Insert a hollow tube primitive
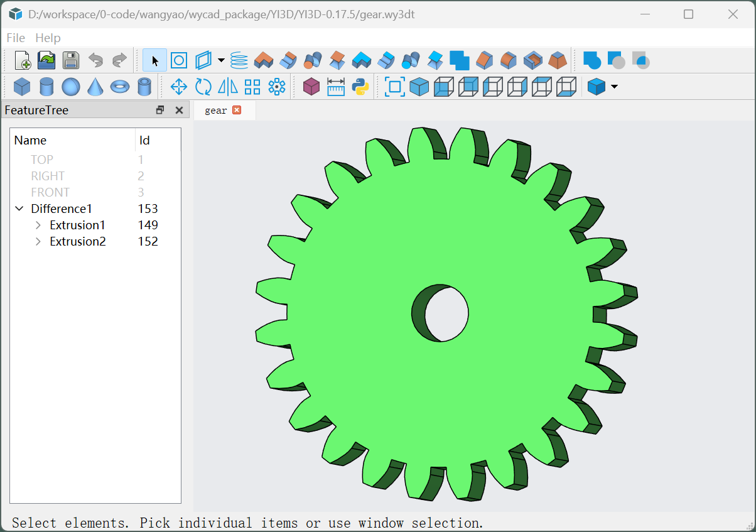756x532 pixels. pos(144,87)
